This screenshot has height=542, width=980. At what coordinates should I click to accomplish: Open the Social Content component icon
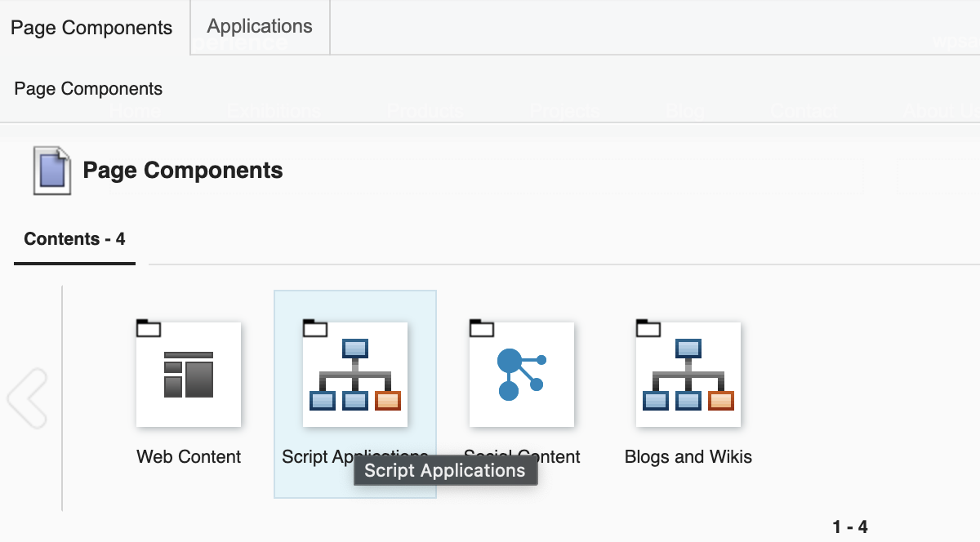pyautogui.click(x=522, y=374)
